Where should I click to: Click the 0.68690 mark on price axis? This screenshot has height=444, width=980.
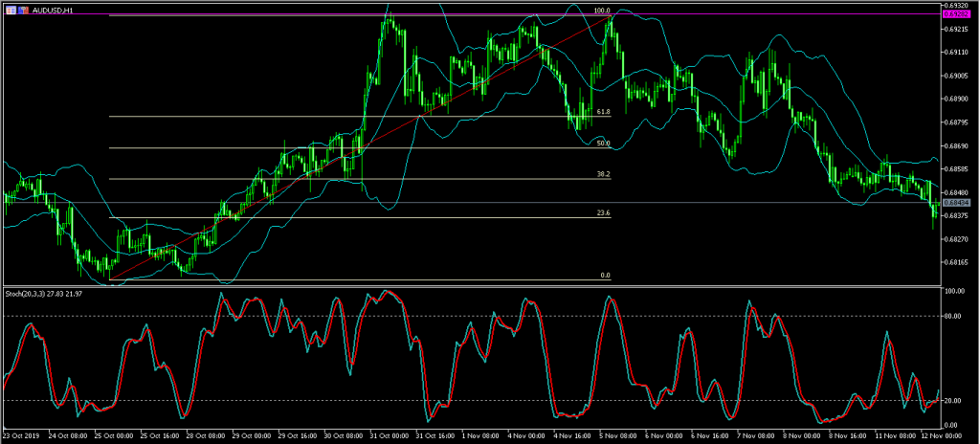[x=957, y=145]
